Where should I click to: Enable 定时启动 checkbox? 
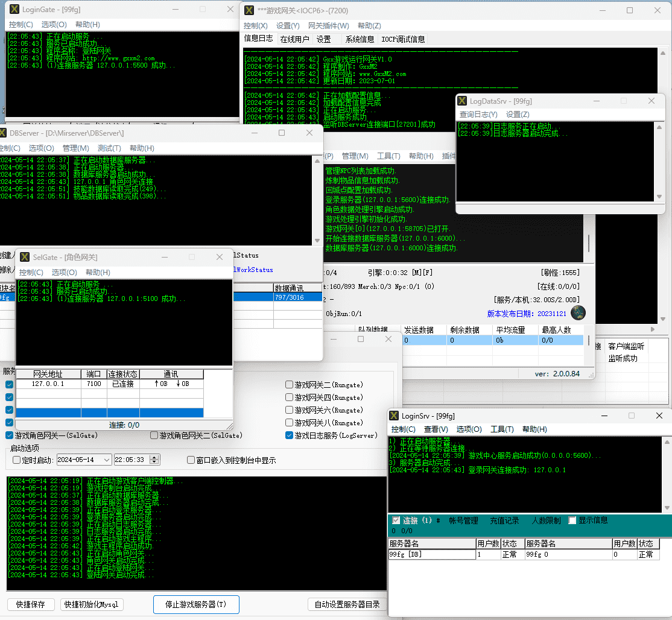pos(16,460)
